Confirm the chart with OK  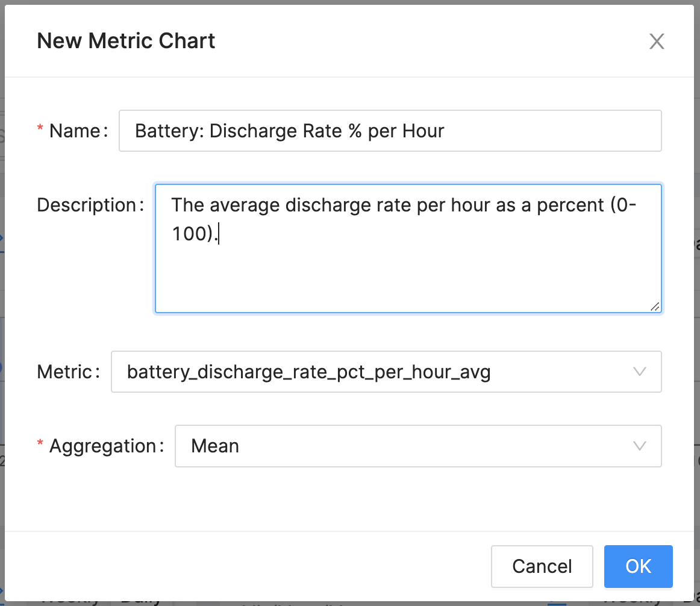[x=638, y=566]
